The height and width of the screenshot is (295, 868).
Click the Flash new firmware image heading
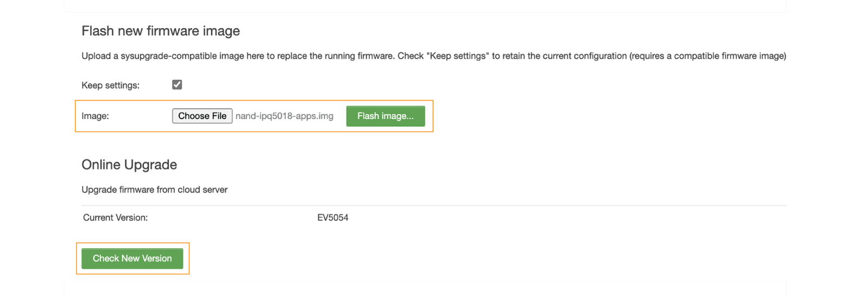point(161,31)
